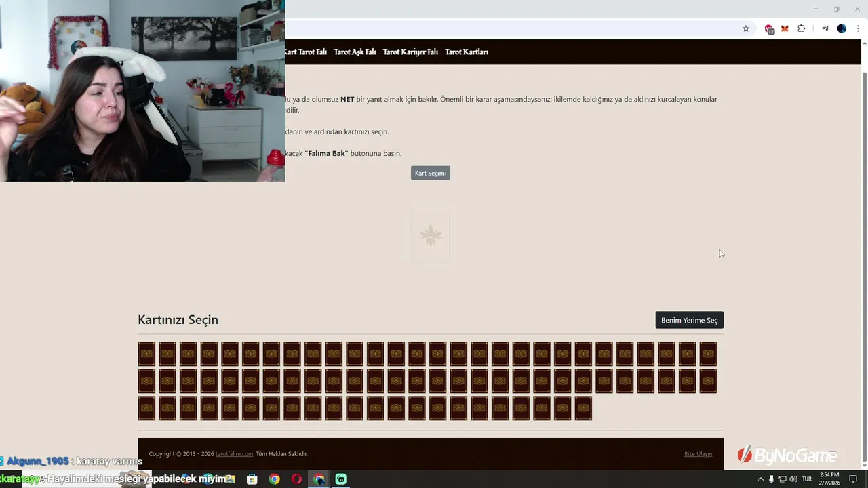This screenshot has width=868, height=488.
Task: Open the red extension with 17 badge
Action: pos(769,29)
